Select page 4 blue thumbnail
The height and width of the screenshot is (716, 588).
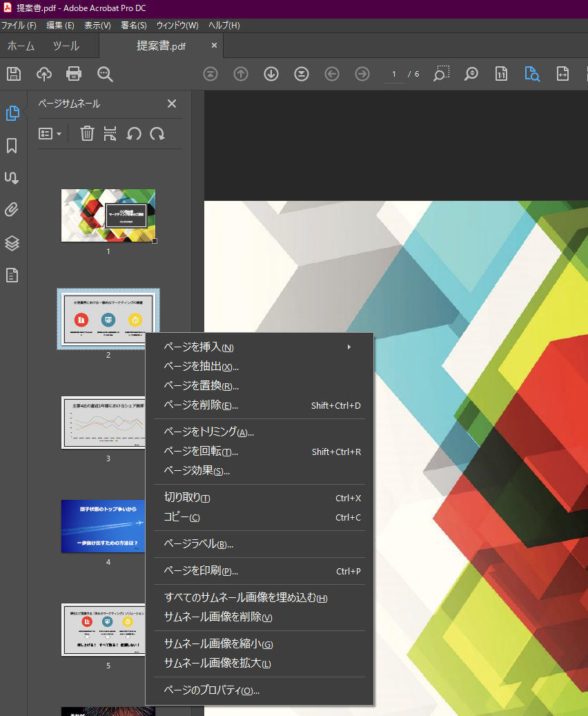coord(103,526)
